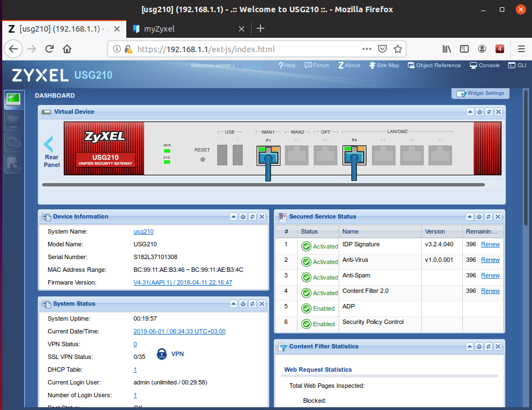The height and width of the screenshot is (410, 532).
Task: Open the Monitor icon in the left sidebar
Action: tap(13, 120)
